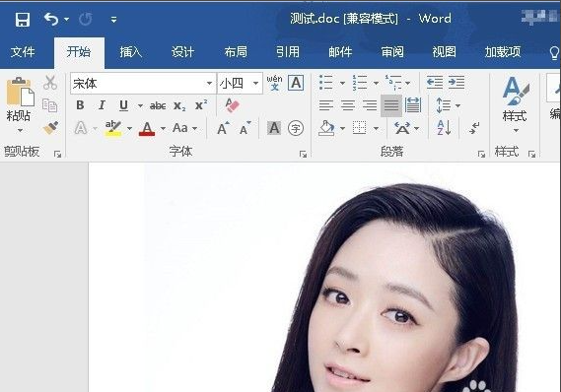Insert enclosed character 字 circle
Viewport: 561px width, 392px height.
click(296, 128)
